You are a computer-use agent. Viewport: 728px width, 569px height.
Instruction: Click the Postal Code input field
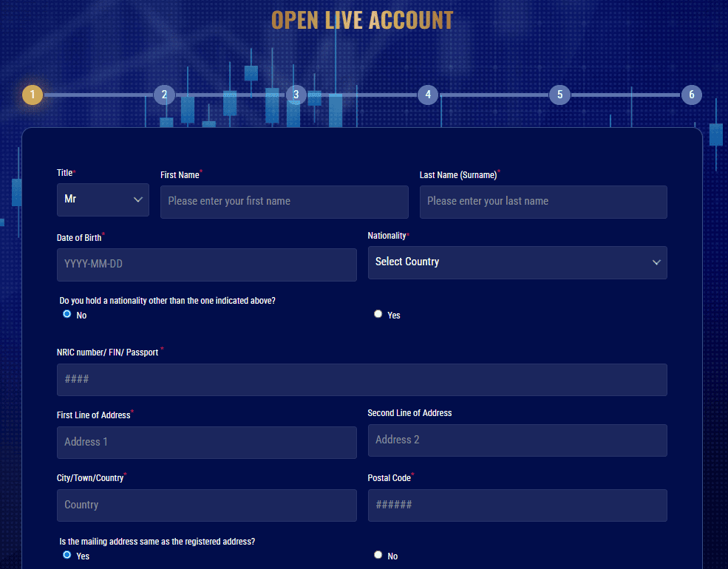tap(517, 505)
